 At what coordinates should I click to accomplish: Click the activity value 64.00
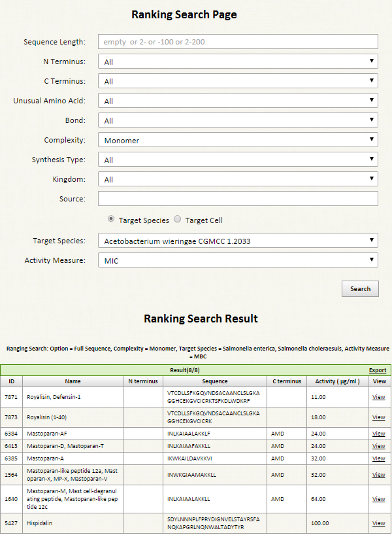point(318,499)
